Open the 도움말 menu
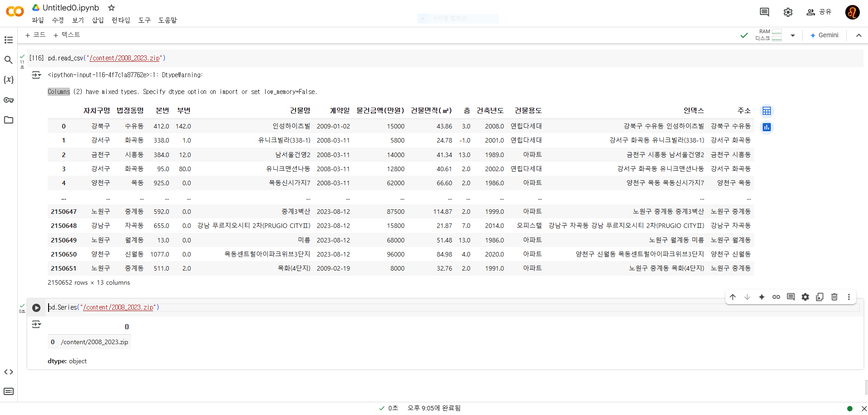 pos(168,20)
